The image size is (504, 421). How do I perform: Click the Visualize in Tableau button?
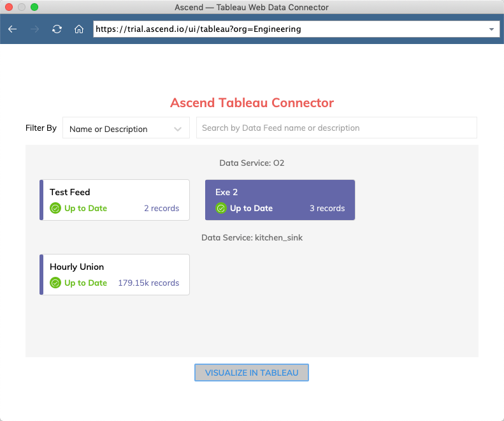click(252, 373)
